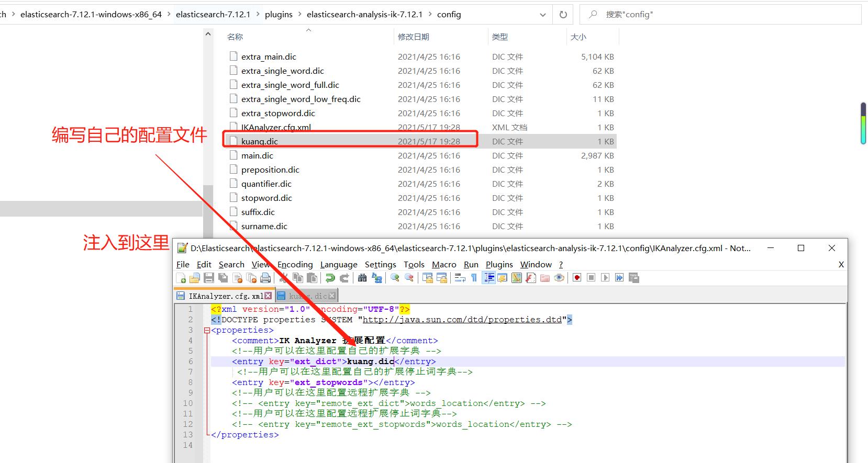Click the Zoom In toolbar icon
Image resolution: width=868 pixels, height=463 pixels.
[395, 278]
